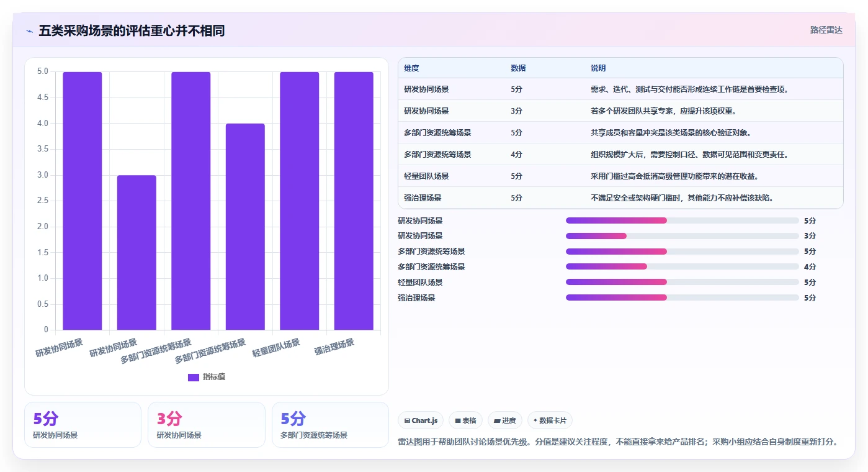
Task: Click the 数据 column header
Action: tap(518, 68)
